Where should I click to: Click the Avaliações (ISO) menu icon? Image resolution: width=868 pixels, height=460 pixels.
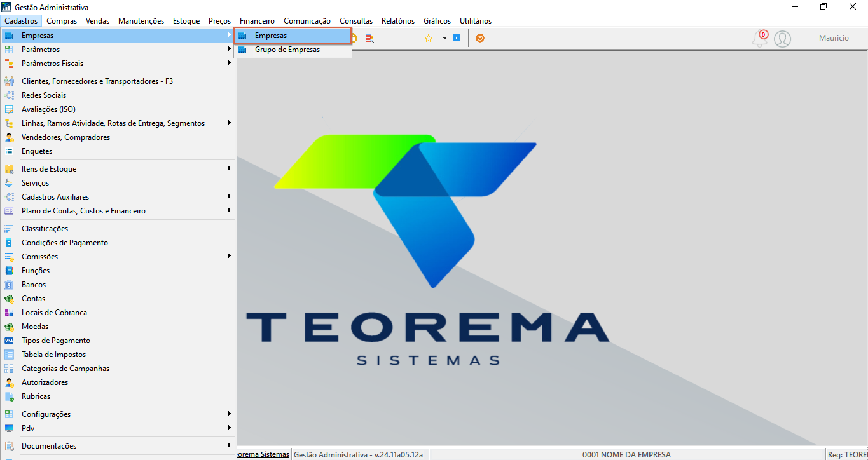pos(9,109)
